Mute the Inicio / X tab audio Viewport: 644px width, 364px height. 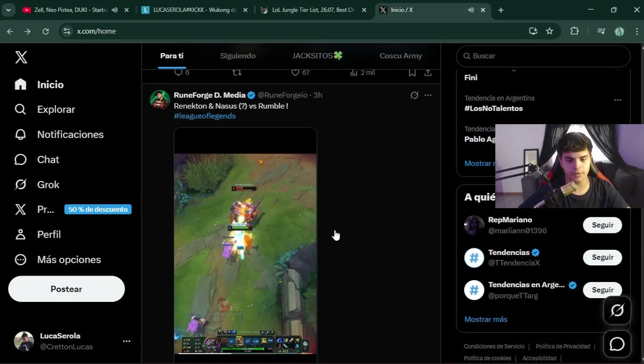click(471, 10)
